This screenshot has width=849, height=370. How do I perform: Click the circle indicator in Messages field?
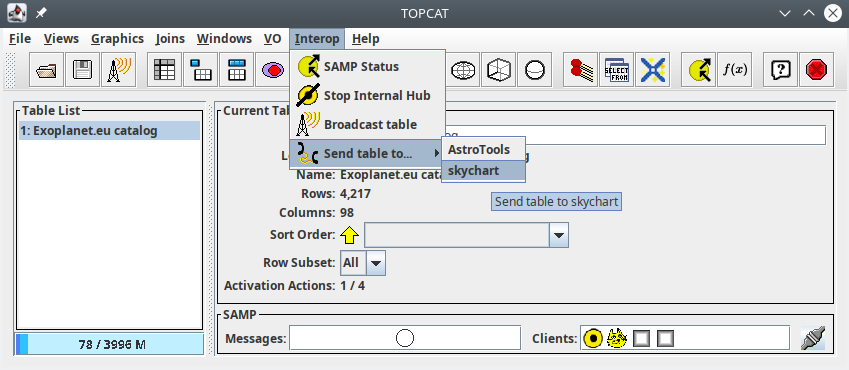(405, 339)
